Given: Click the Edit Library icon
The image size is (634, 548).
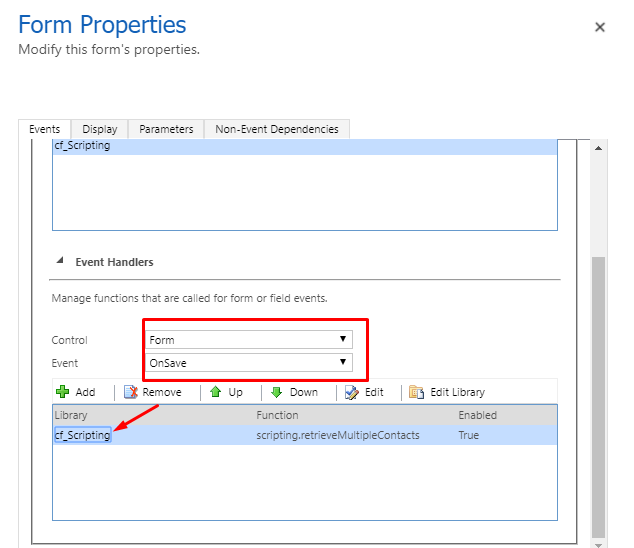Looking at the screenshot, I should pyautogui.click(x=416, y=392).
